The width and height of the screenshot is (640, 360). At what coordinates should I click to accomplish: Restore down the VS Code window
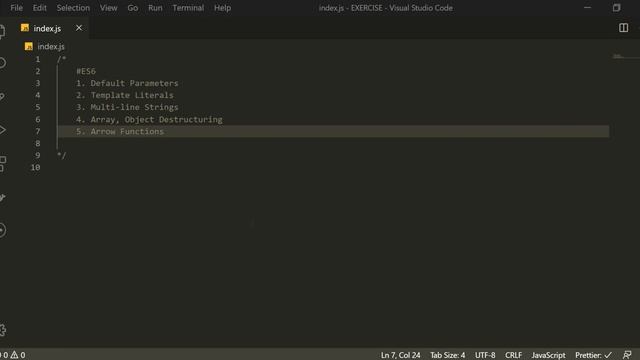[x=616, y=8]
